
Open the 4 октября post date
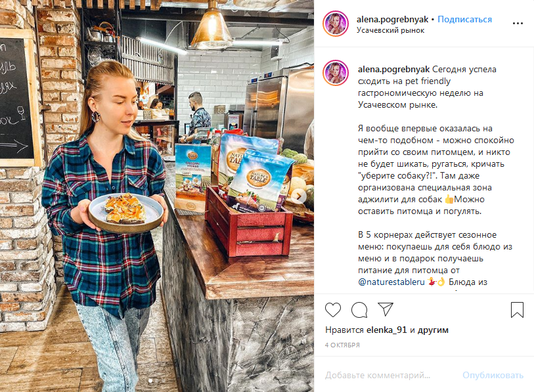[x=342, y=345]
